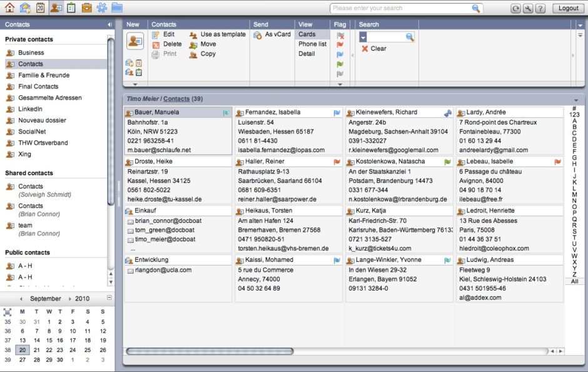Switch view to Detail

point(307,54)
